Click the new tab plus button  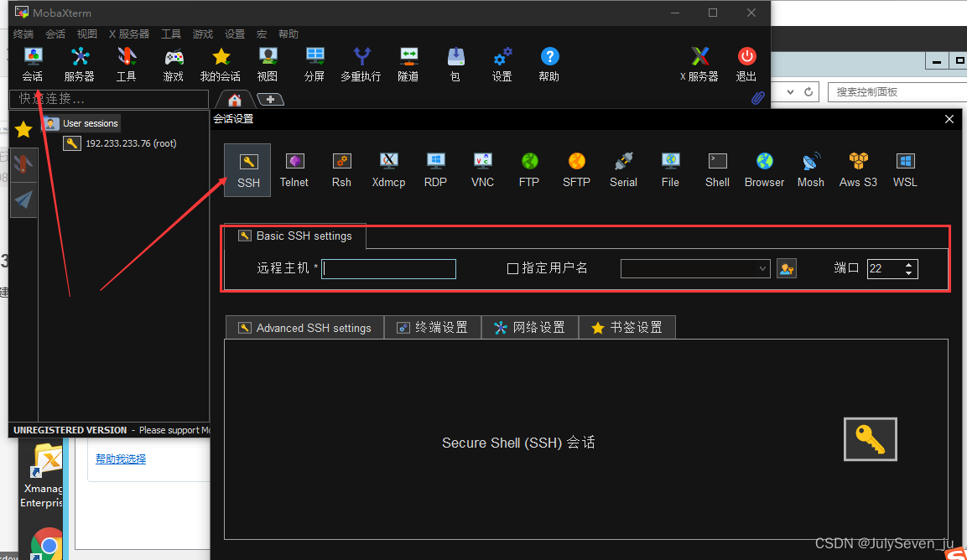coord(269,99)
